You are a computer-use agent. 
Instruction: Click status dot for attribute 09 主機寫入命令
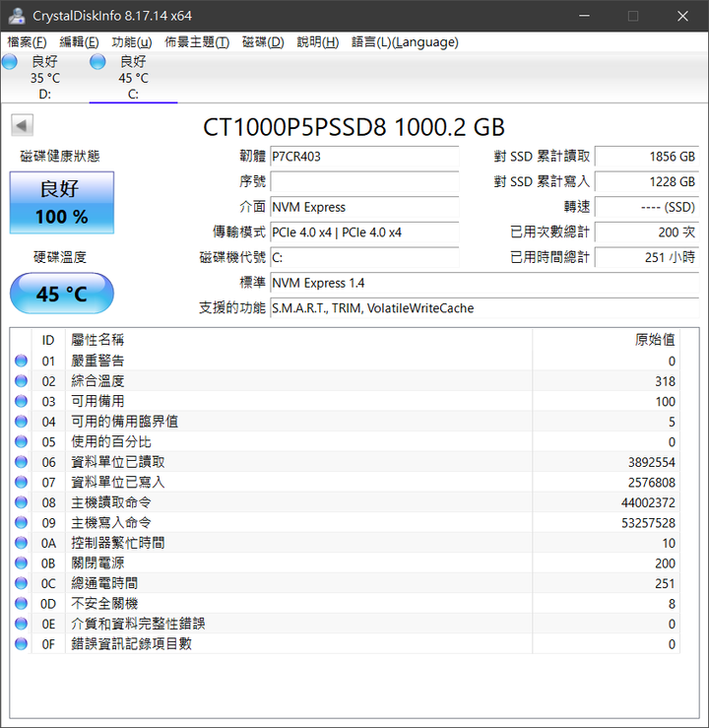pos(21,522)
